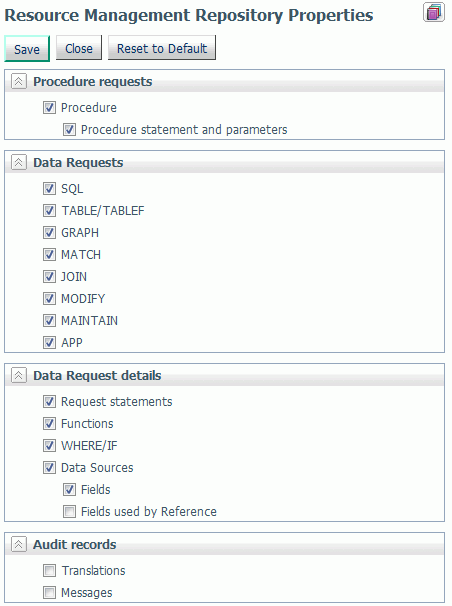This screenshot has height=606, width=452.
Task: Disable the TABLE/TABLEF checkbox
Action: pyautogui.click(x=49, y=211)
